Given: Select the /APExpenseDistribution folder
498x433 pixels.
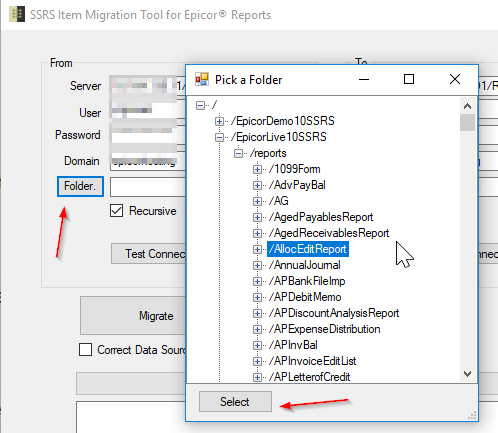Looking at the screenshot, I should pos(324,329).
